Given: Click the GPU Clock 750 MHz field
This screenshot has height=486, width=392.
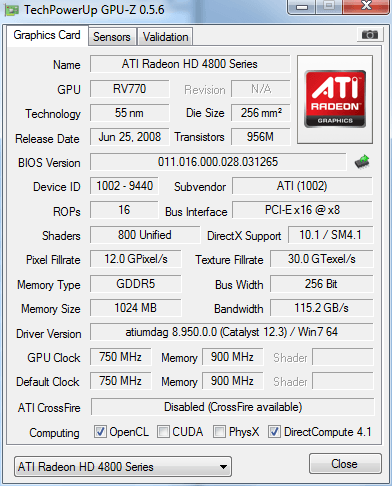Looking at the screenshot, I should tap(120, 357).
